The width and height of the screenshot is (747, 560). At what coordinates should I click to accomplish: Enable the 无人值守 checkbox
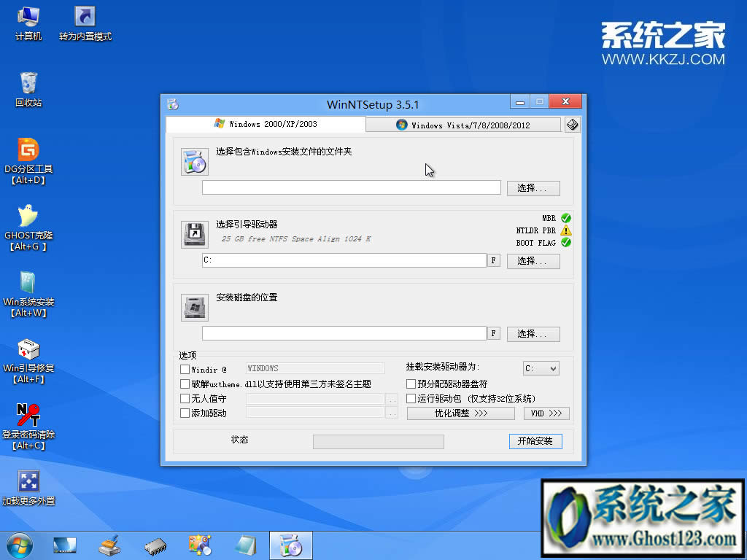[x=184, y=397]
